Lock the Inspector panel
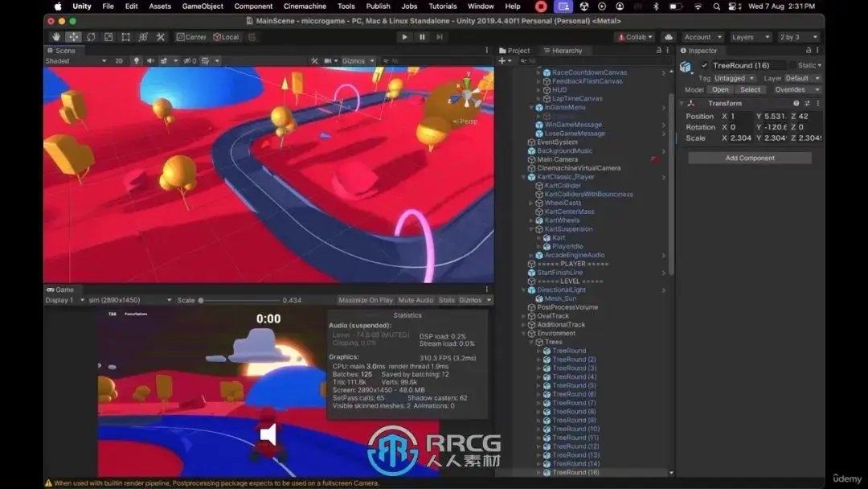Screen dimensions: 868x489 (x=809, y=51)
